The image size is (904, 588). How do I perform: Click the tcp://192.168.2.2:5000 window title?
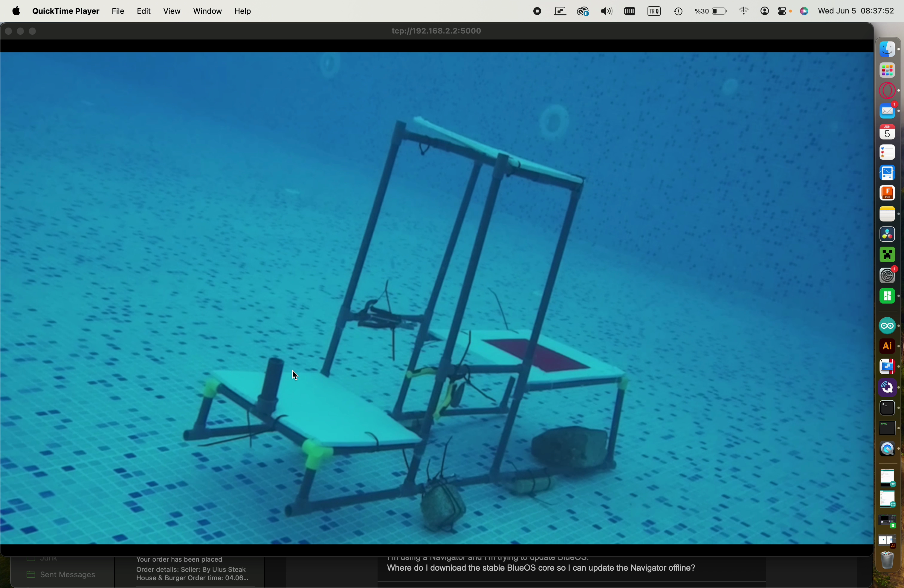click(436, 31)
